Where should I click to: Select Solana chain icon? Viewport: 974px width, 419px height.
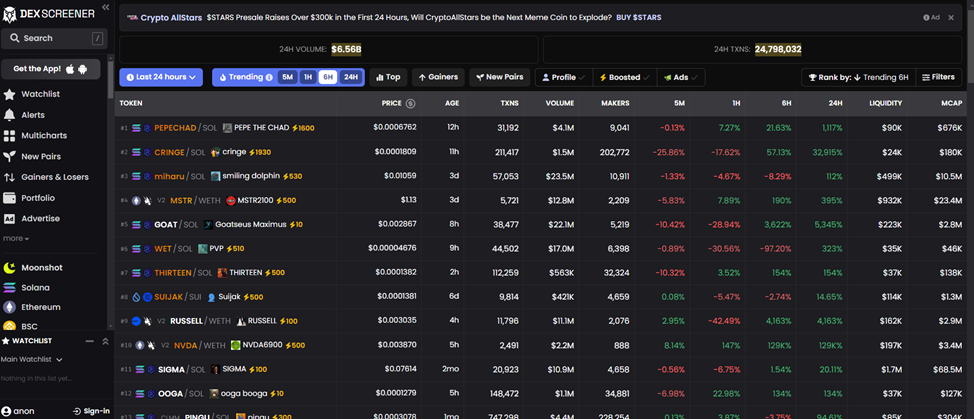(9, 287)
